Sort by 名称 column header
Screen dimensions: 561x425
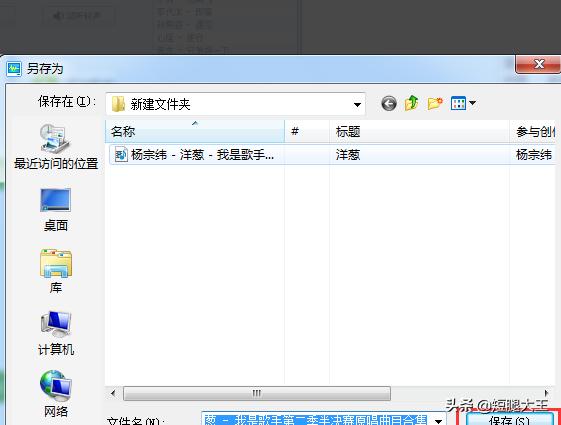tap(195, 132)
